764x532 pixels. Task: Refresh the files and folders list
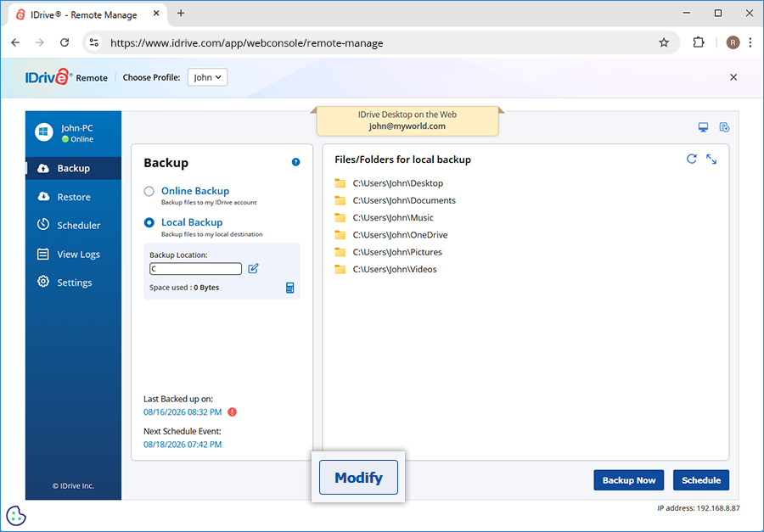pos(691,159)
